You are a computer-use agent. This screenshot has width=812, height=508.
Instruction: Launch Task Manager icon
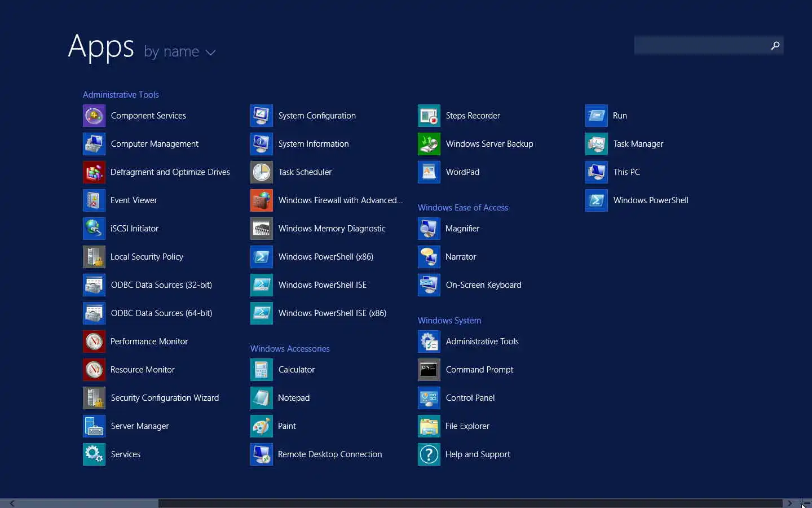tap(596, 144)
